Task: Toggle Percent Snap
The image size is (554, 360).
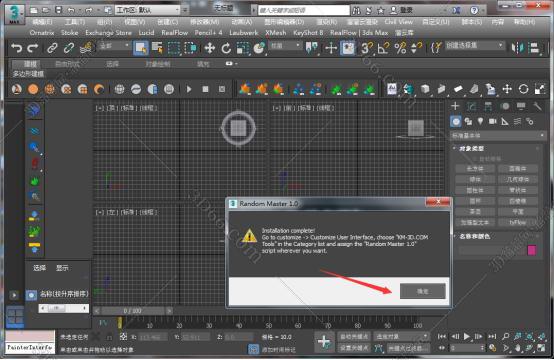Action: 400,48
